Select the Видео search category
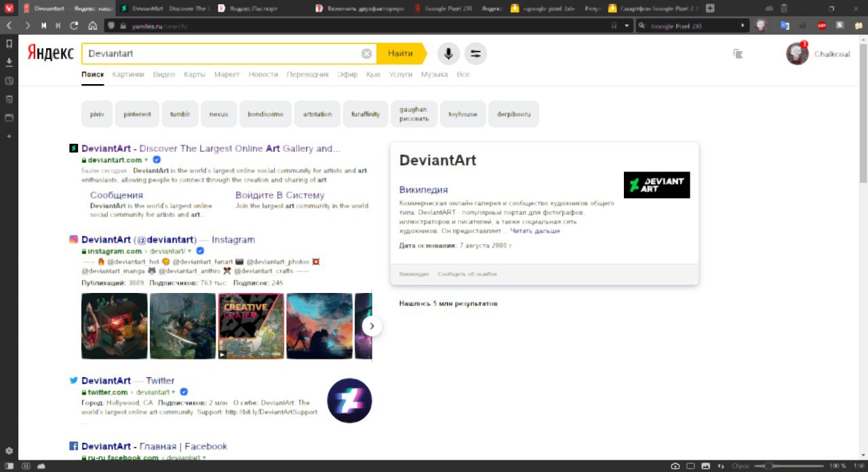Image resolution: width=868 pixels, height=472 pixels. [164, 75]
